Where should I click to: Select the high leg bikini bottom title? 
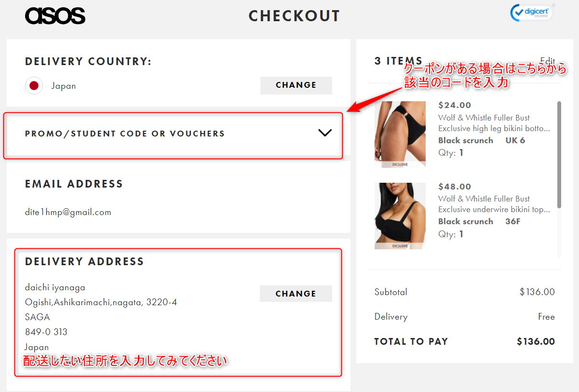494,123
